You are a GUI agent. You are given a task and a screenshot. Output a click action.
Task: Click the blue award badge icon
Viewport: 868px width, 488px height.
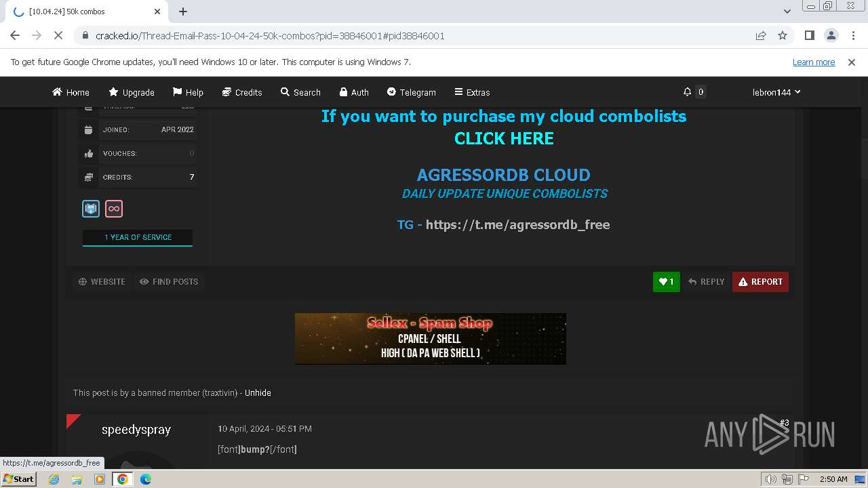[91, 209]
